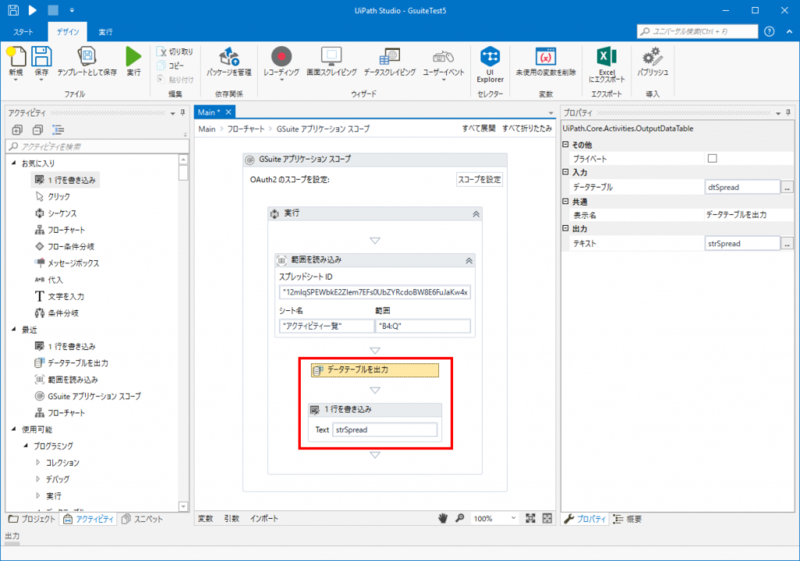800x561 pixels.
Task: Open データスクレイピング data scraping wizard
Action: pos(389,61)
